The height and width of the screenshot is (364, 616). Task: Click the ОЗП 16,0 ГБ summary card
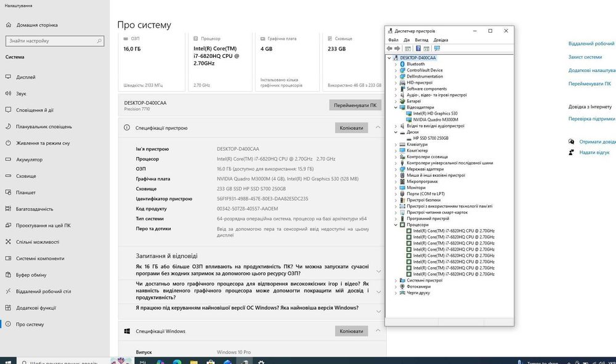coord(152,62)
